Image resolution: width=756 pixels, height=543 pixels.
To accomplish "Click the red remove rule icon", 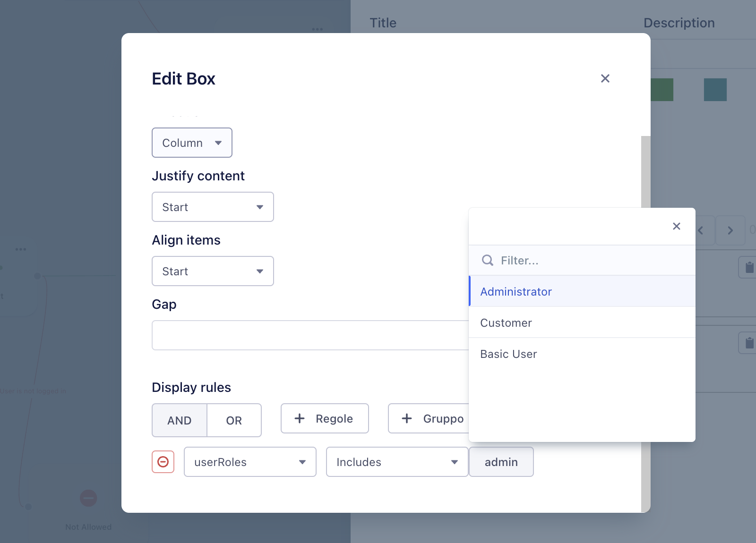I will pyautogui.click(x=163, y=462).
